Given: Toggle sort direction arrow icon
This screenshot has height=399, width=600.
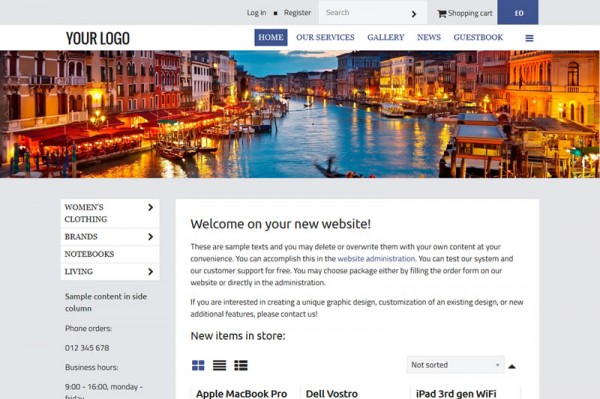Looking at the screenshot, I should [512, 366].
